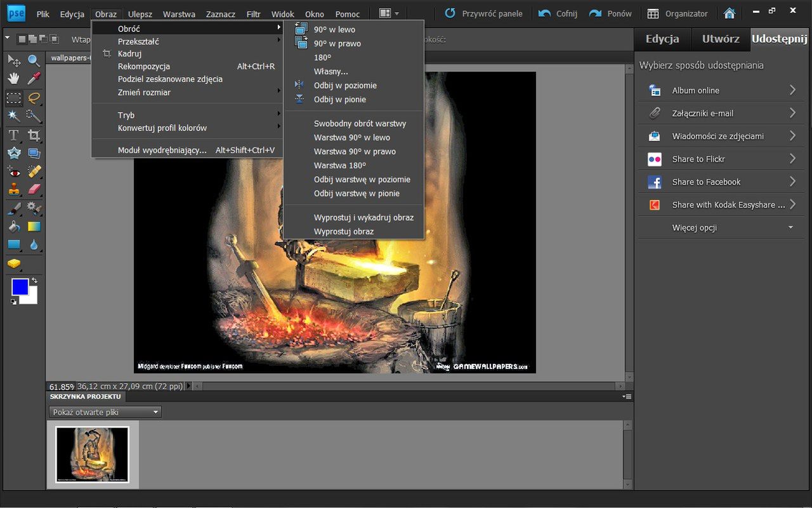Choose '90° w prawo' rotation
Screen dimensions: 812x508
coord(353,43)
